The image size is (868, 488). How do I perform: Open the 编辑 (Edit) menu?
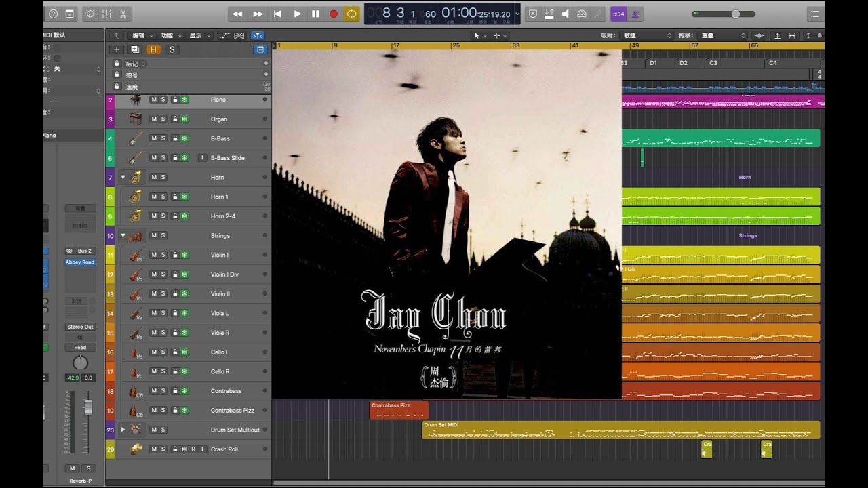tap(141, 35)
